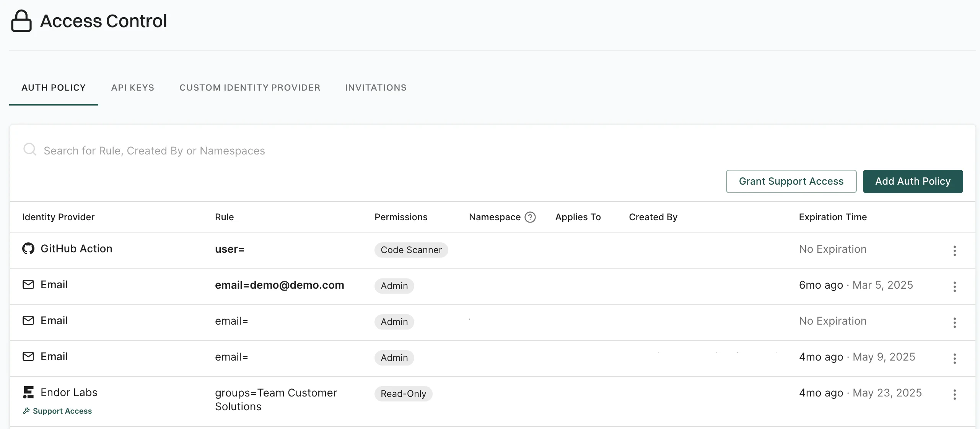Viewport: 980px width, 429px height.
Task: Click the Support Access link
Action: (x=62, y=411)
